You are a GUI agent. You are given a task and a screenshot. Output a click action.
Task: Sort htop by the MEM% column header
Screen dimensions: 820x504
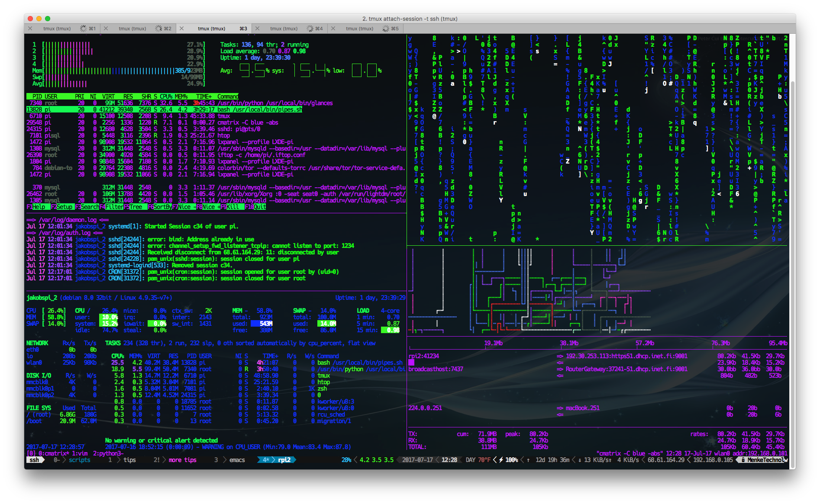click(181, 96)
